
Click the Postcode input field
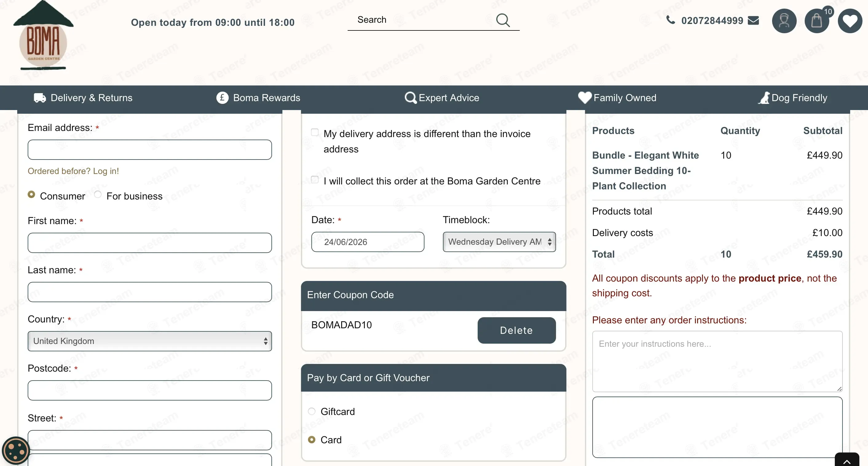point(150,390)
